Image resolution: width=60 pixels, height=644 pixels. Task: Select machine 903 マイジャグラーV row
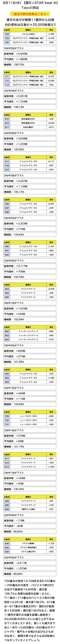click(30, 289)
